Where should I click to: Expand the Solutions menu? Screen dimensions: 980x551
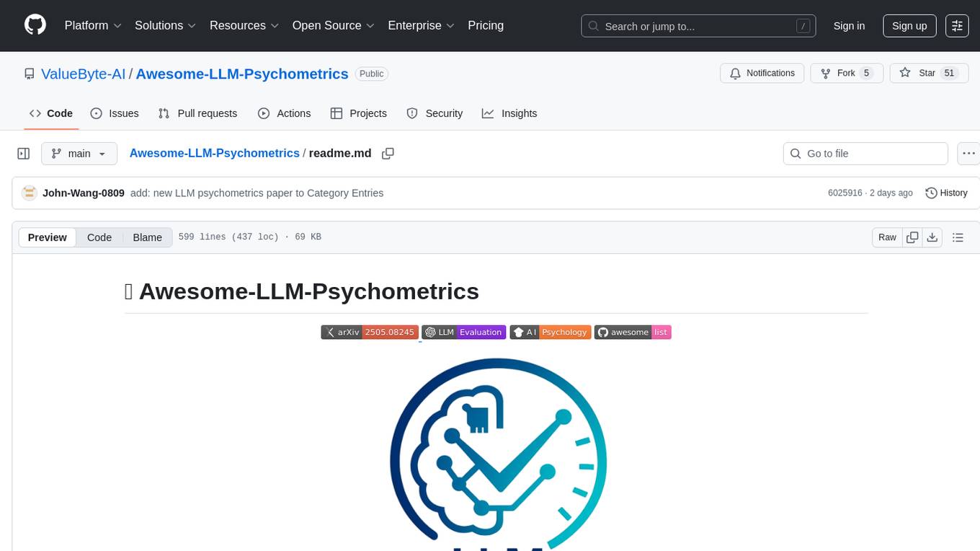[x=166, y=25]
